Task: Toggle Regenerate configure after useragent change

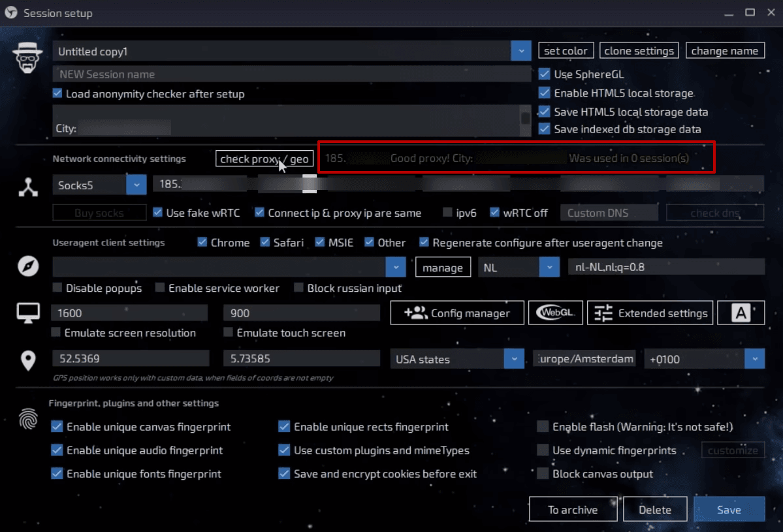Action: pos(424,242)
